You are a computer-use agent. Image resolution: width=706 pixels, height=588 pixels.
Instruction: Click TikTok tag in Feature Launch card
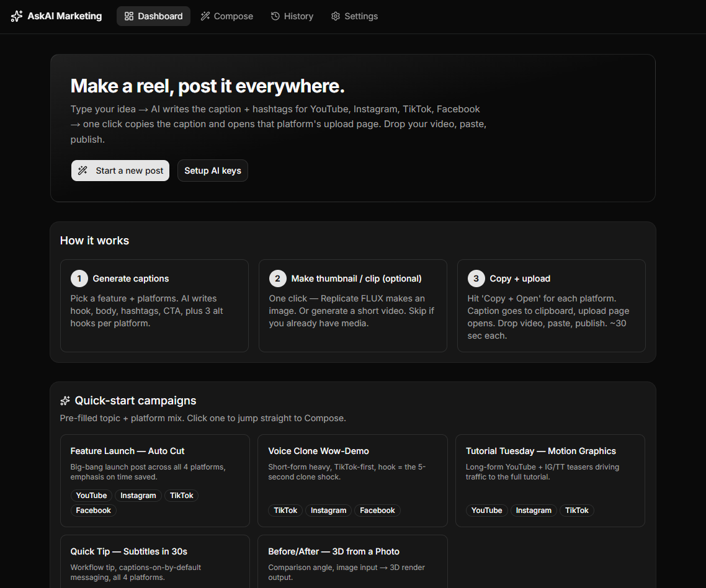point(181,496)
